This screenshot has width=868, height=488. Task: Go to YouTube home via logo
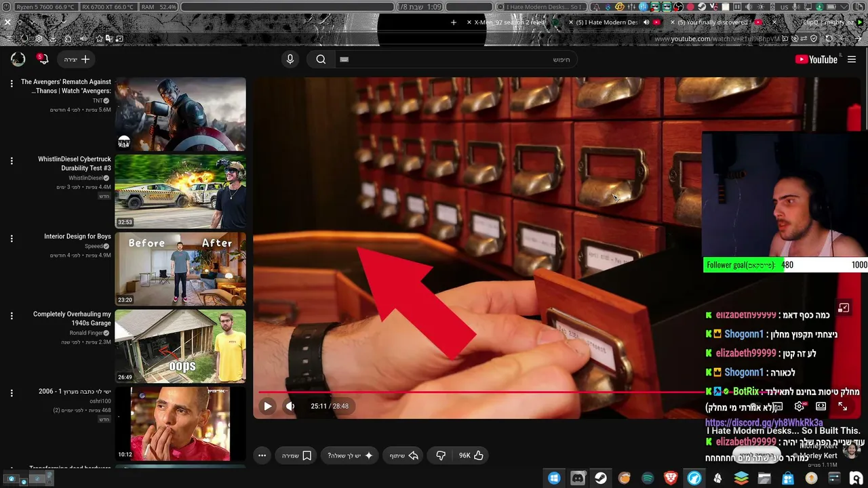[x=816, y=60]
